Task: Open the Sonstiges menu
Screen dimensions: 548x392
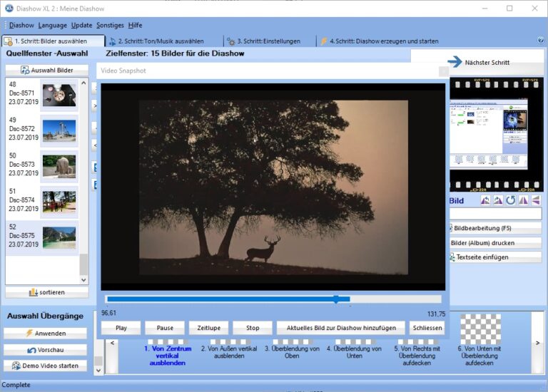Action: pyautogui.click(x=110, y=25)
